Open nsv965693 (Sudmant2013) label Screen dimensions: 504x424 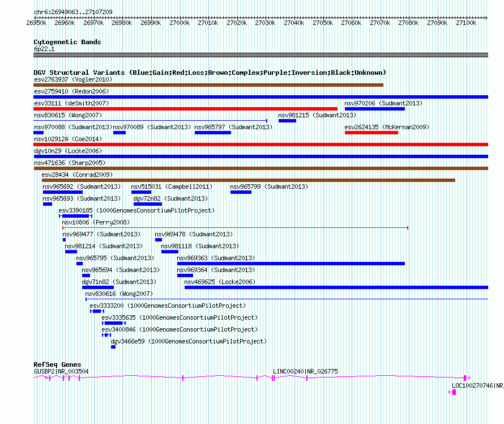tap(82, 198)
